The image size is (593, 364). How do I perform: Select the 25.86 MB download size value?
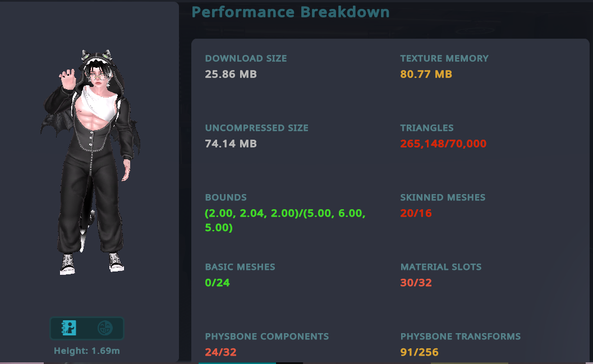pos(231,74)
